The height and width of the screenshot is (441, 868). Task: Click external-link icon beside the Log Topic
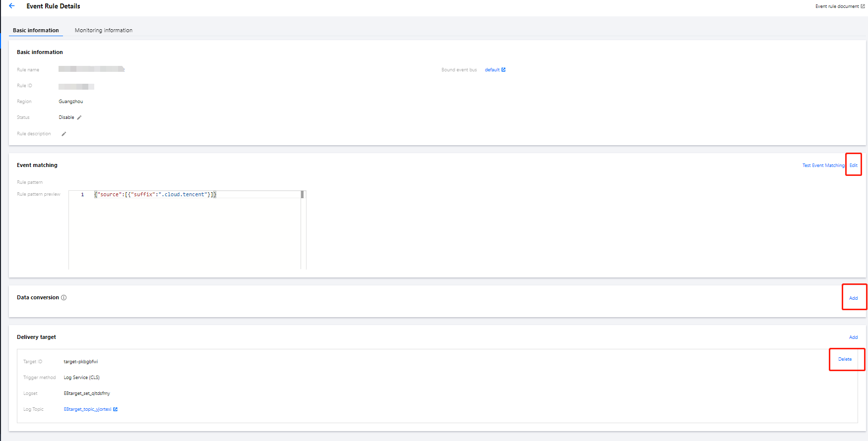116,409
